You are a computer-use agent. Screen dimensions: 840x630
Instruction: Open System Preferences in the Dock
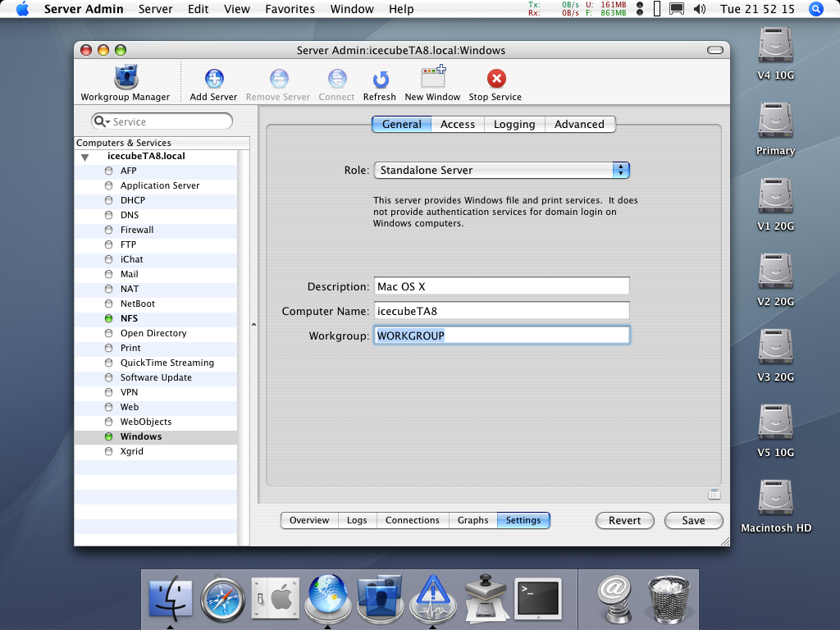[276, 597]
